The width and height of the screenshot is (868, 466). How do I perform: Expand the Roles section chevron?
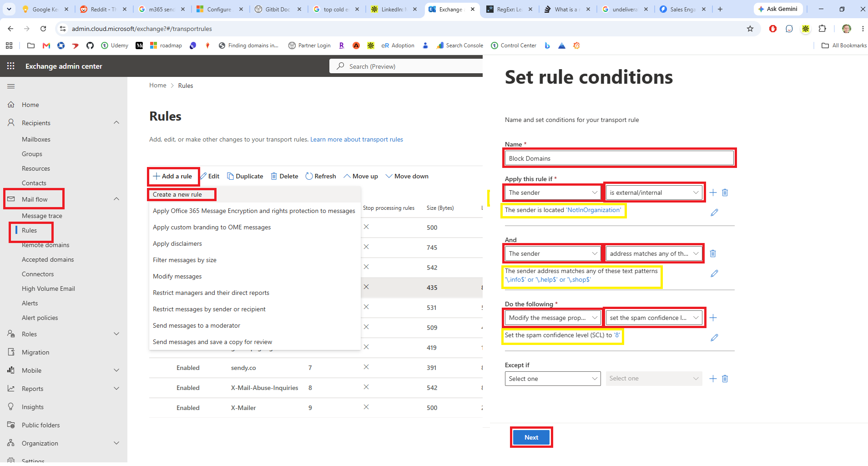(116, 334)
